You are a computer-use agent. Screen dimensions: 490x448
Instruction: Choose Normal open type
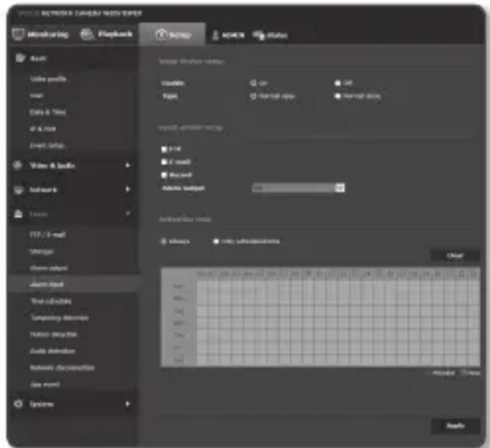coord(253,96)
